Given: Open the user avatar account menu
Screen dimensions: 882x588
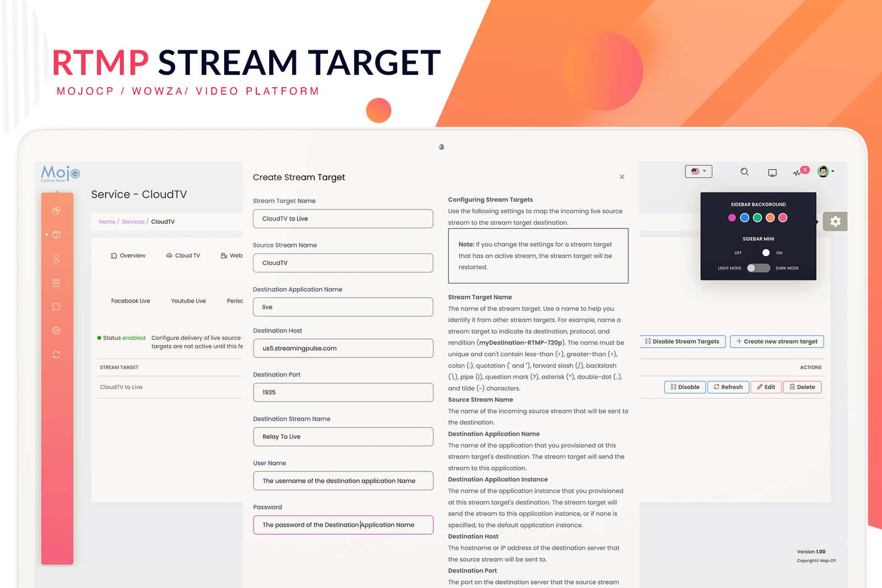Looking at the screenshot, I should (825, 171).
